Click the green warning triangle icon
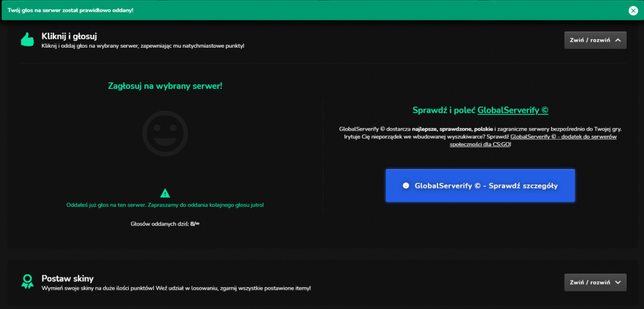Viewport: 644px width, 309px height. (165, 193)
